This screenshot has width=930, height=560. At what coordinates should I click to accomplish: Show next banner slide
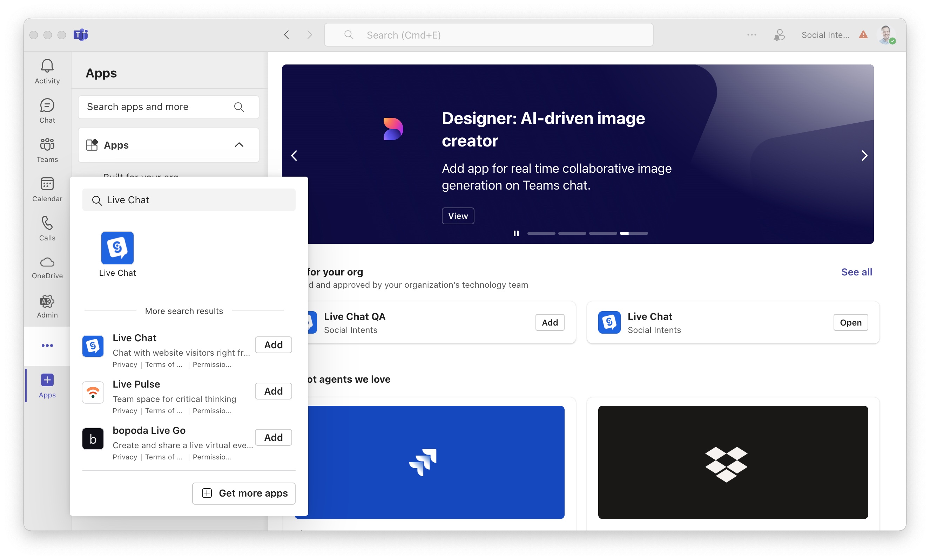(x=864, y=155)
